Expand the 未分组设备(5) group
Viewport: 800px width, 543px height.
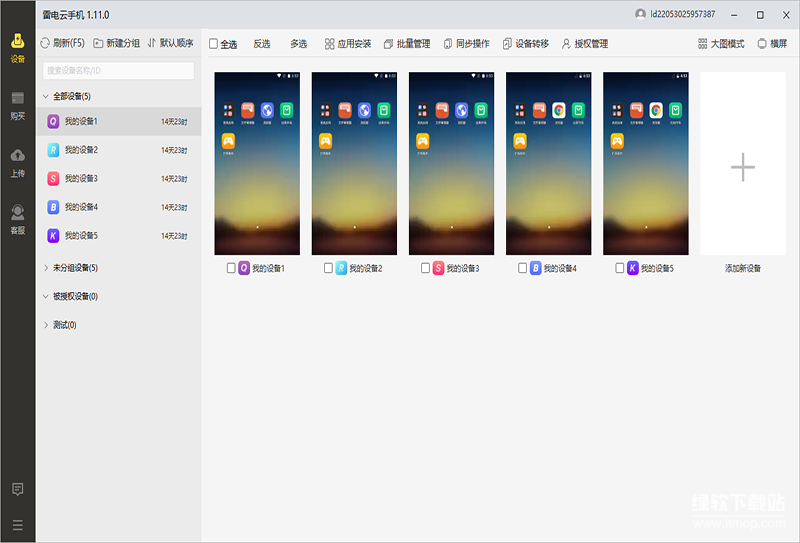point(46,268)
